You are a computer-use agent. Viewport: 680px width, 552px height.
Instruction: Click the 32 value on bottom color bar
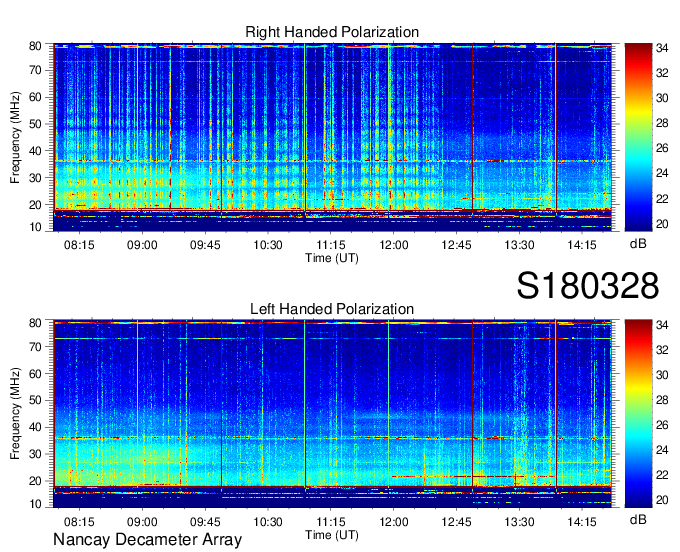tap(662, 349)
